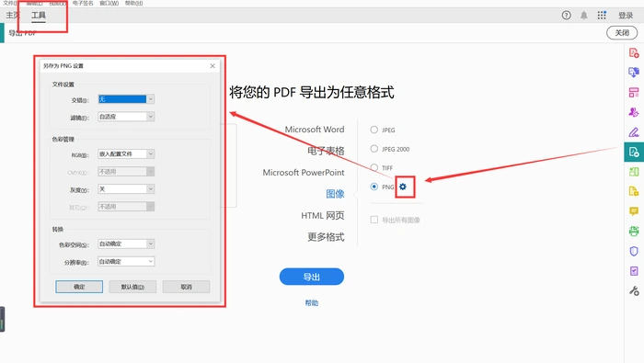Open the 分辨率 resolution dropdown
The image size is (644, 363).
(126, 261)
